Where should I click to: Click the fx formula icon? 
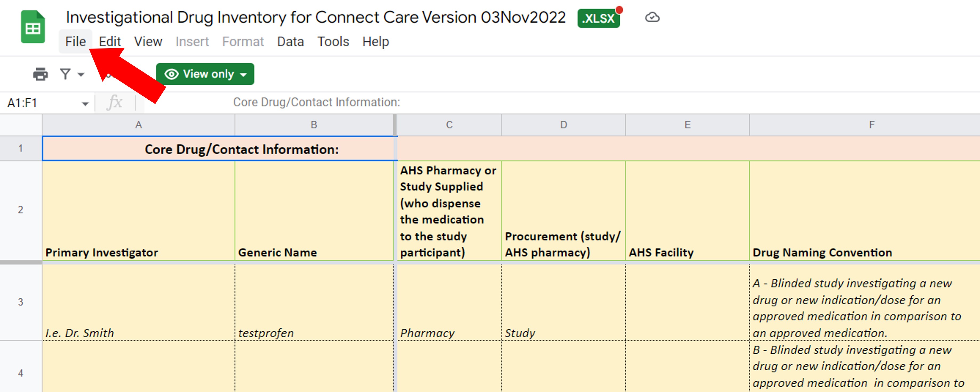[x=115, y=102]
